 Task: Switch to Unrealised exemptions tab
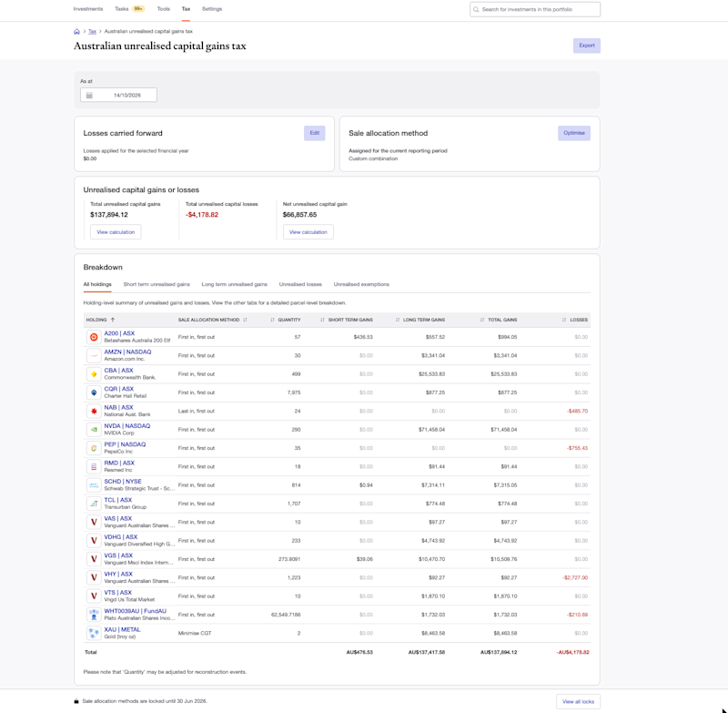pos(361,284)
